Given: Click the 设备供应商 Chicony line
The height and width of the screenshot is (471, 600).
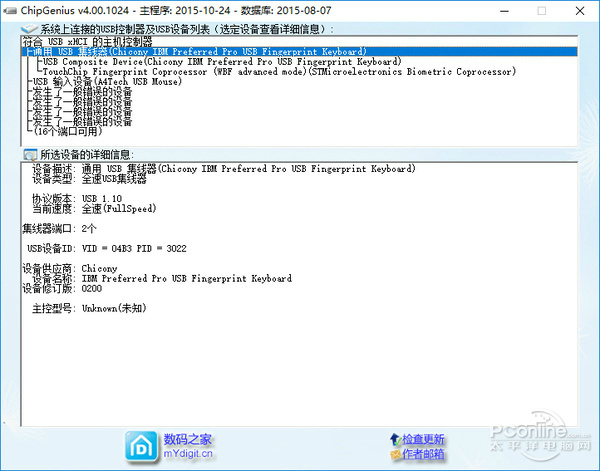Looking at the screenshot, I should 70,269.
